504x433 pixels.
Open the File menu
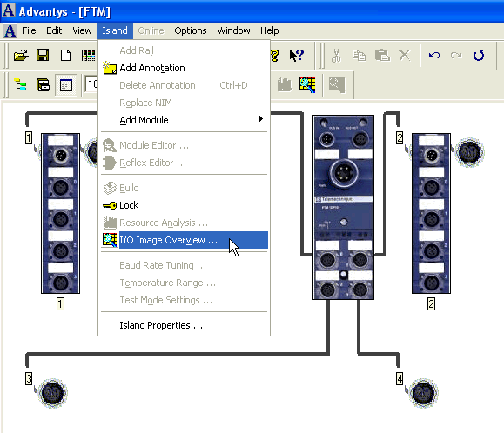point(29,30)
